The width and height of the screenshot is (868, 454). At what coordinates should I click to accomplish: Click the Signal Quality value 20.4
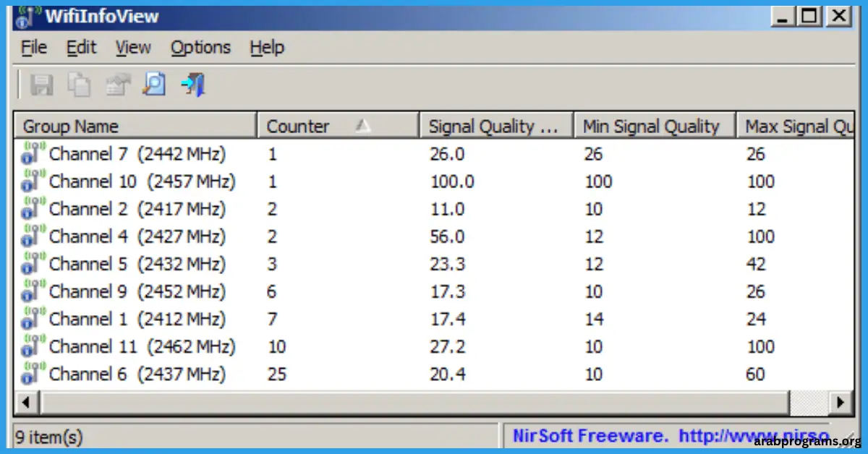(x=448, y=374)
